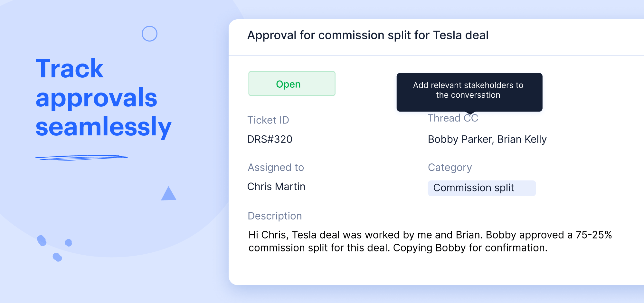Click the scribble underline below headline
644x303 pixels.
click(x=82, y=158)
